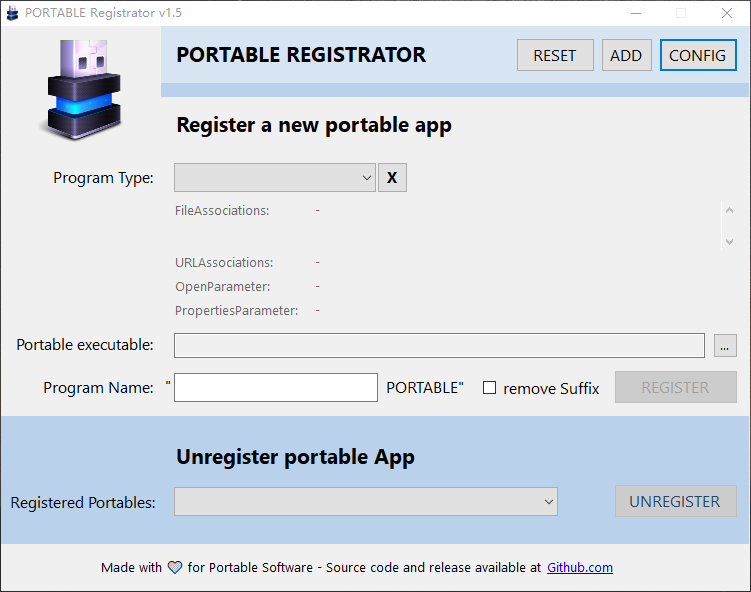Browse for portable executable with ... button
Image resolution: width=751 pixels, height=592 pixels.
click(725, 345)
